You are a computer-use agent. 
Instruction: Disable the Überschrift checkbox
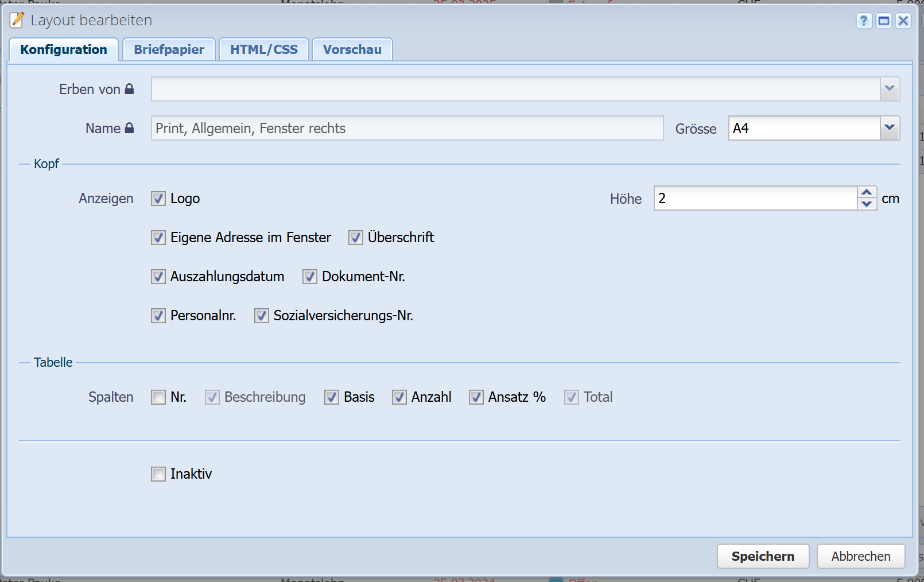click(x=356, y=238)
